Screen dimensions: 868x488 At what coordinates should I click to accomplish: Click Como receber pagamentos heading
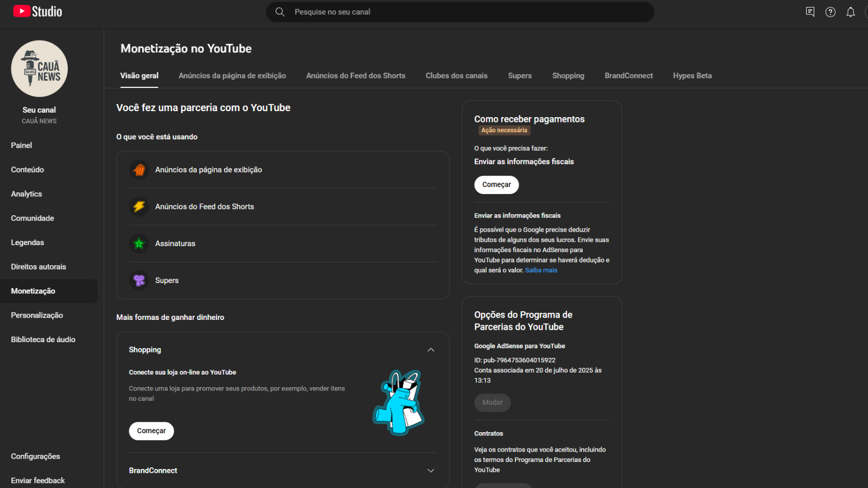click(529, 119)
